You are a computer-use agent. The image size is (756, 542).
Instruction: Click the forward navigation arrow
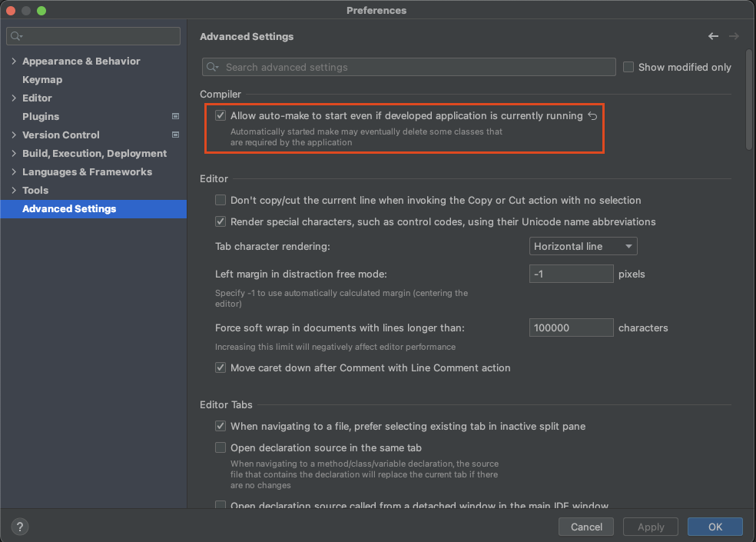tap(734, 36)
